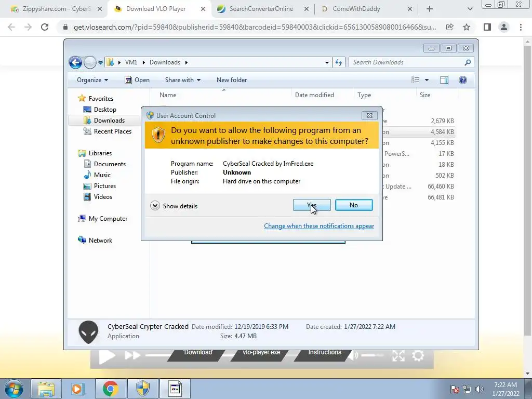
Task: Open the Windows Start menu
Action: 14,389
